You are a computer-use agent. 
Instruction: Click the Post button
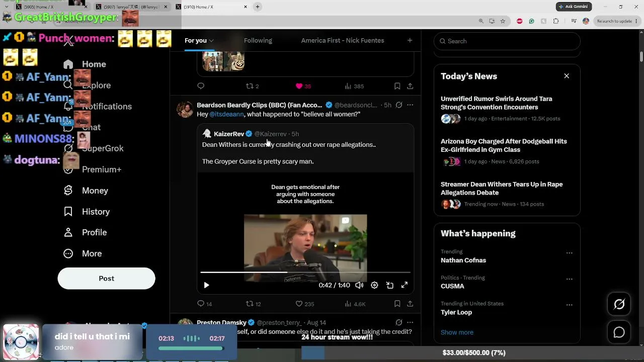[106, 279]
